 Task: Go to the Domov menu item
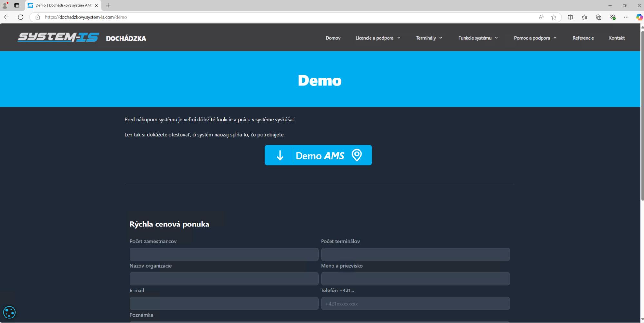click(x=333, y=38)
